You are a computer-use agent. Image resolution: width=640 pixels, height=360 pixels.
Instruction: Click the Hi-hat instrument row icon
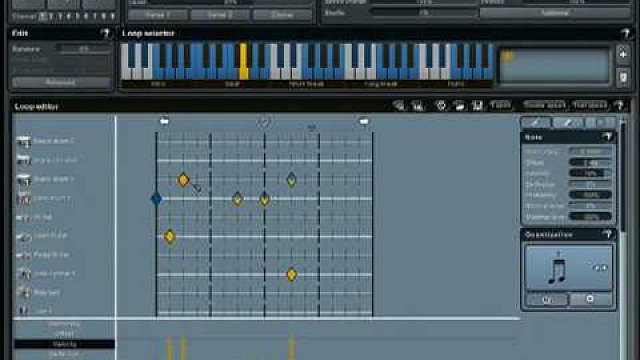point(23,218)
